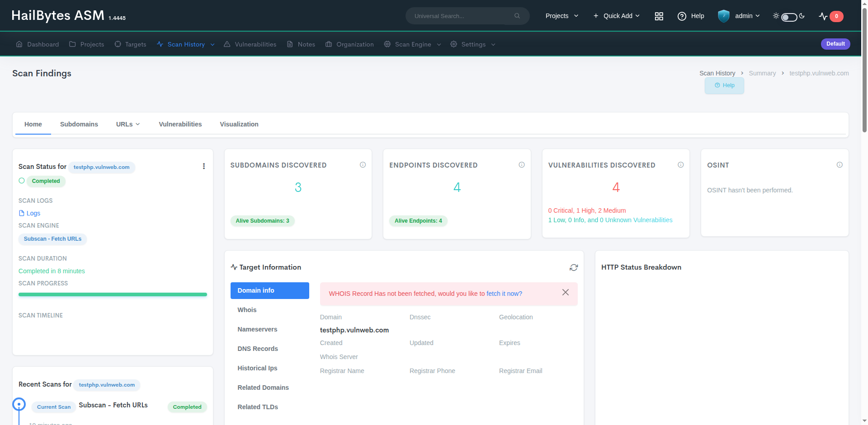Click the Help question-mark icon in header

coord(682,16)
